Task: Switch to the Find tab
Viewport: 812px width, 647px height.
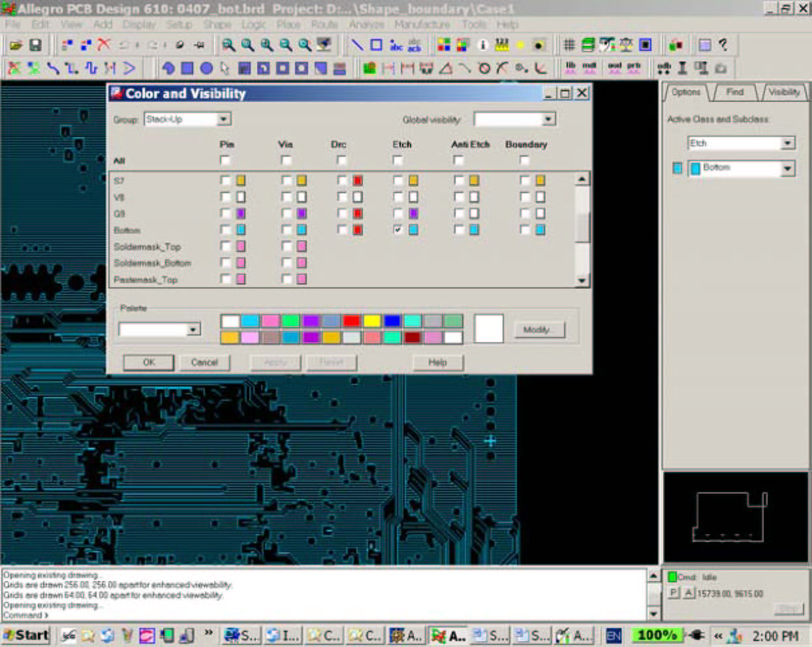Action: coord(735,92)
